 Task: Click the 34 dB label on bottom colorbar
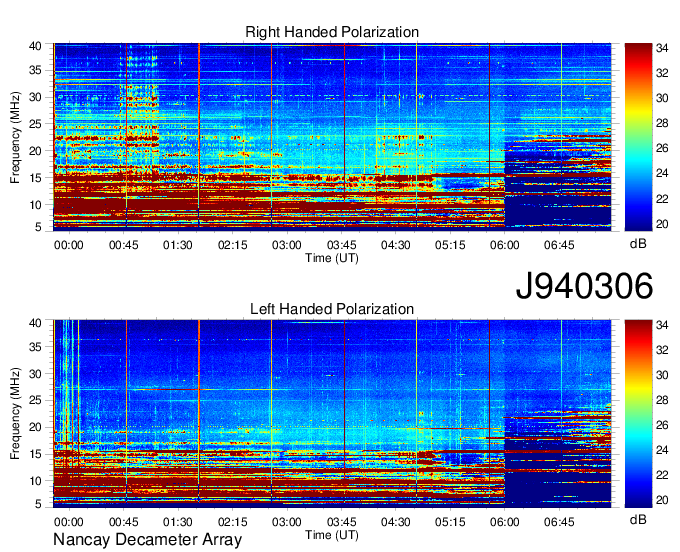pos(662,325)
